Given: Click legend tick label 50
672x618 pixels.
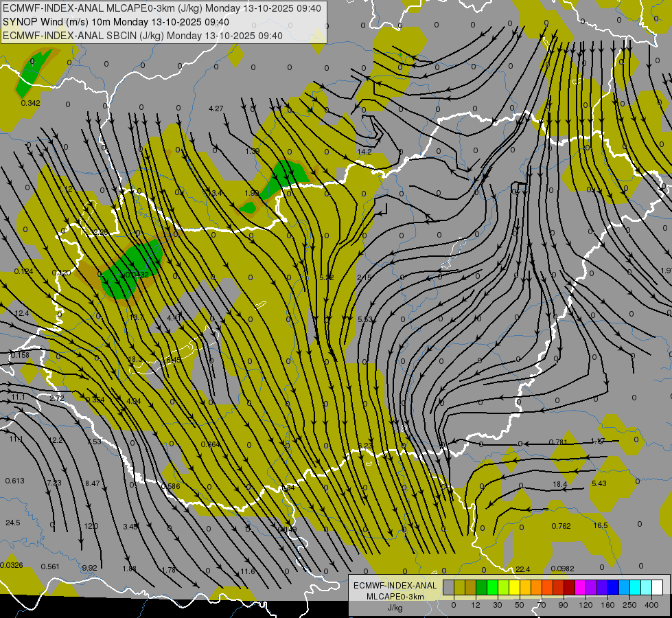Looking at the screenshot, I should [519, 605].
